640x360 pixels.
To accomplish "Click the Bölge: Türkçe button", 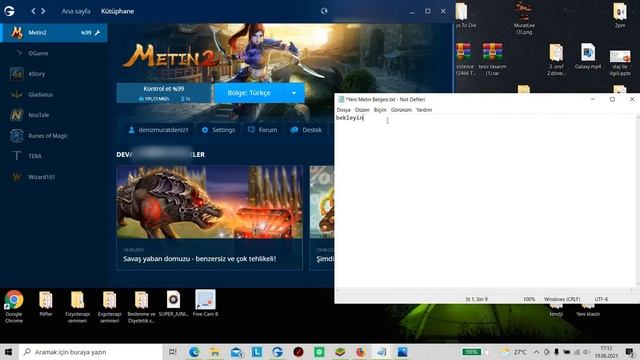I will click(249, 93).
